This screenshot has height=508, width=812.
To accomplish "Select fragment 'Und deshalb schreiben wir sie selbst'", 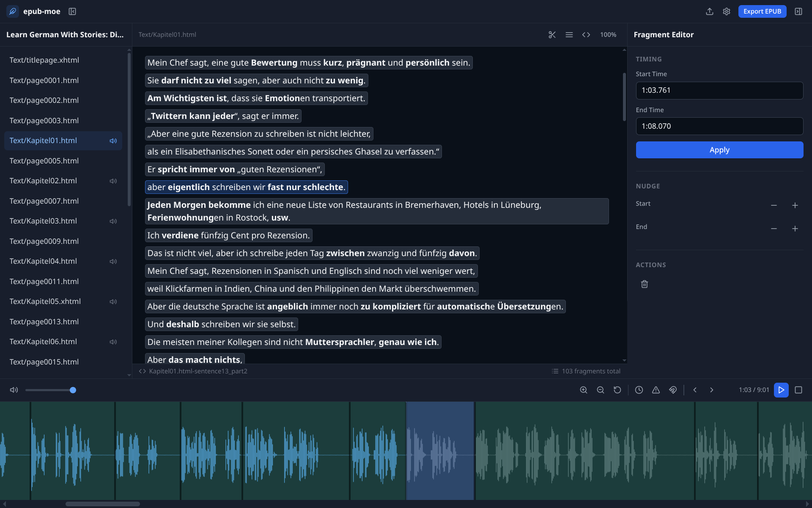I will click(x=222, y=324).
